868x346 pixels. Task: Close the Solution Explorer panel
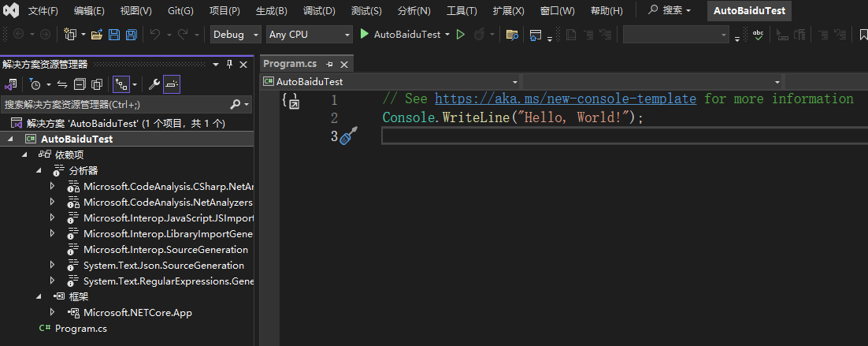(x=243, y=64)
